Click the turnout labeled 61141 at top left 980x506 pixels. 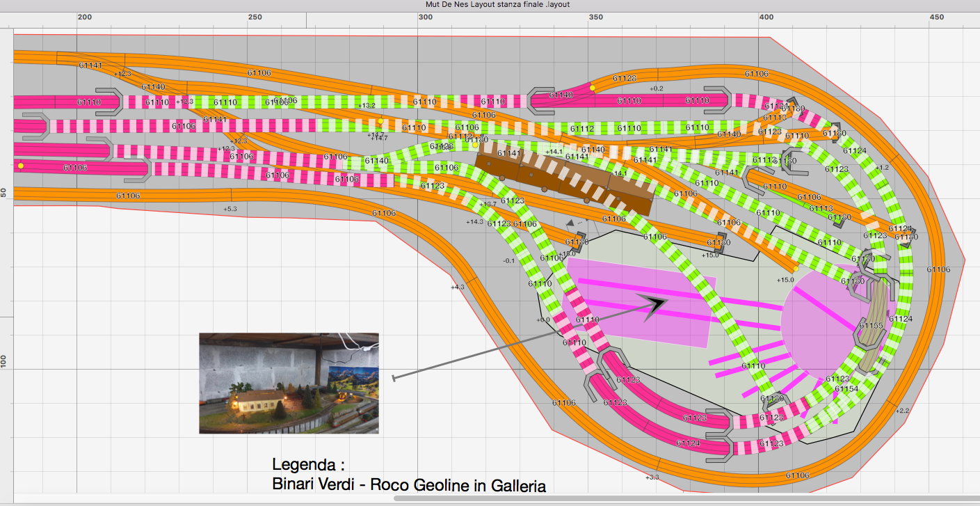(x=90, y=65)
